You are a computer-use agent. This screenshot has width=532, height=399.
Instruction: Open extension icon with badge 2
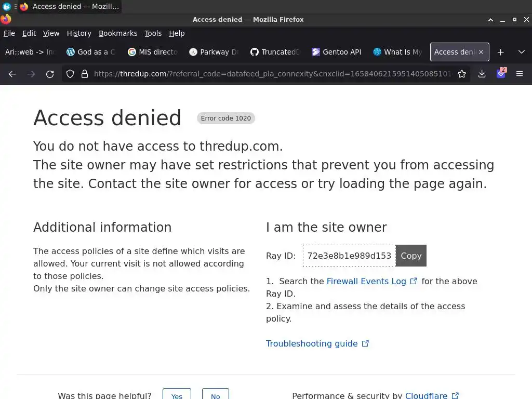(x=501, y=73)
